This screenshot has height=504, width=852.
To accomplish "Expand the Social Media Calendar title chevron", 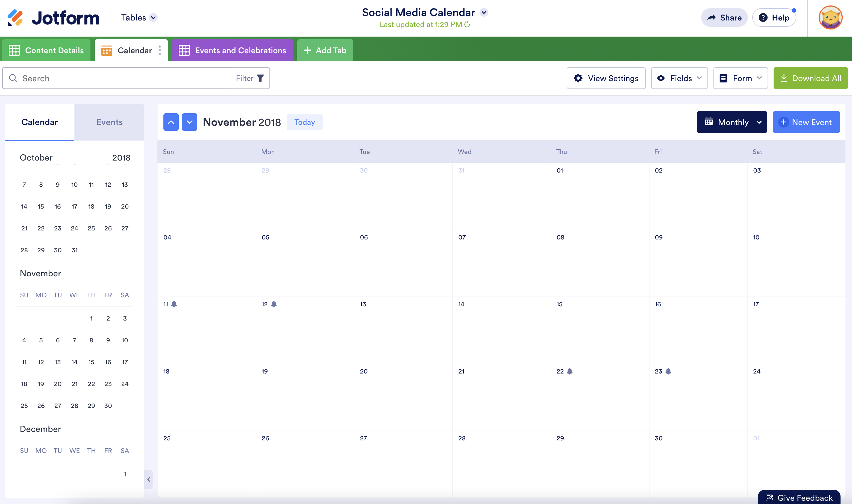I will tap(484, 13).
